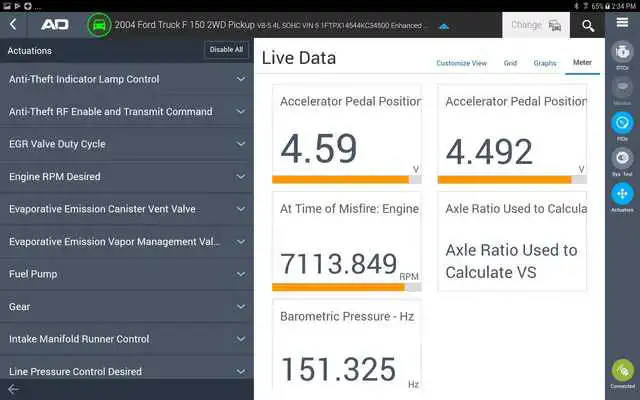
Task: Open the Customize View link
Action: [x=461, y=63]
